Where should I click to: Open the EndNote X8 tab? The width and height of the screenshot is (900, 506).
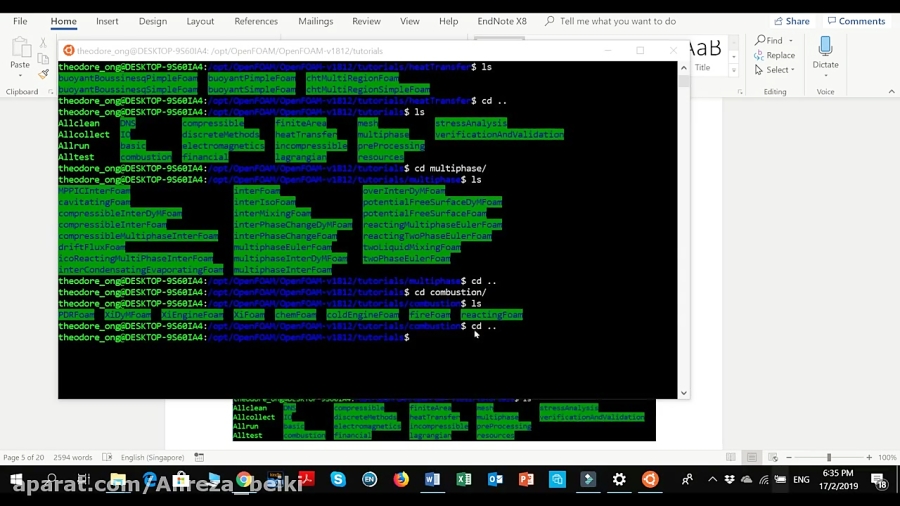pyautogui.click(x=502, y=21)
